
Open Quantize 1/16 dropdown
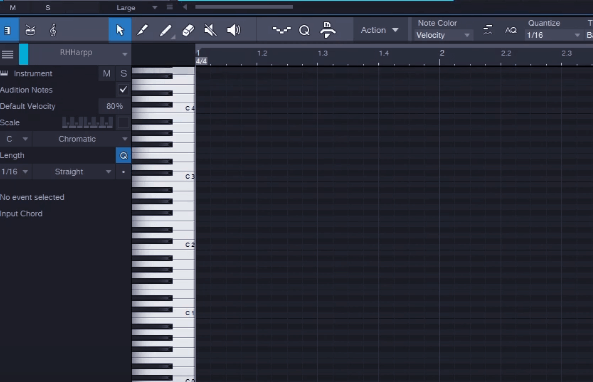tap(553, 35)
